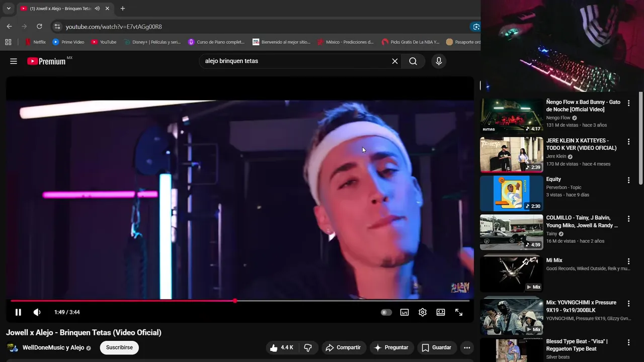This screenshot has width=644, height=362.
Task: Close the Jowell x Alejo tab
Action: (107, 9)
